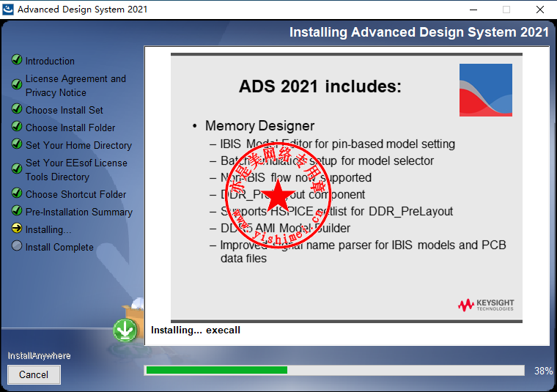Image resolution: width=557 pixels, height=392 pixels.
Task: Click the 'Installing... execall' status text
Action: (x=196, y=330)
